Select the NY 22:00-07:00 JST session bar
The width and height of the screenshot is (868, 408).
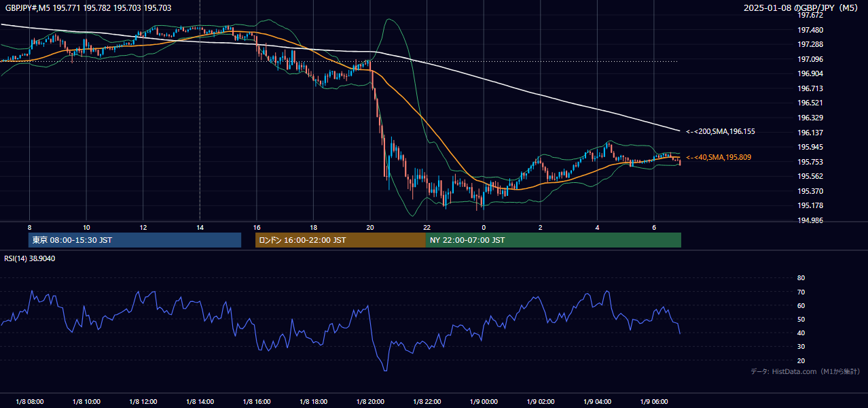[554, 240]
